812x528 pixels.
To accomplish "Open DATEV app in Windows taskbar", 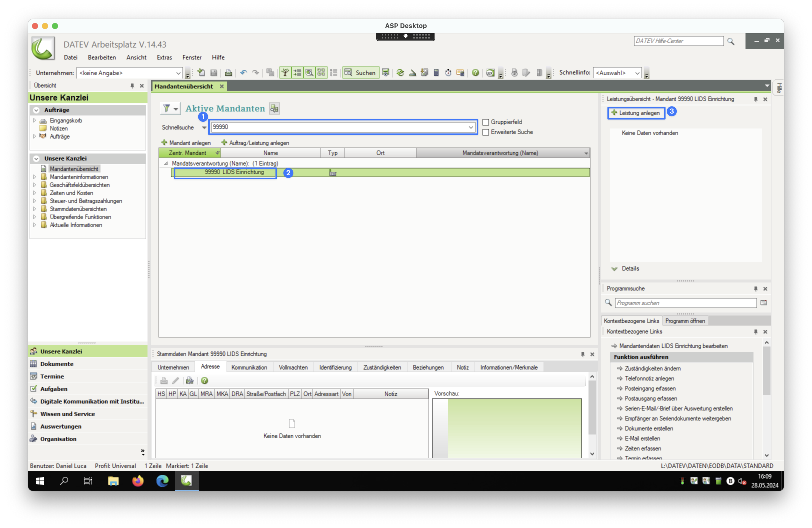I will click(x=186, y=481).
